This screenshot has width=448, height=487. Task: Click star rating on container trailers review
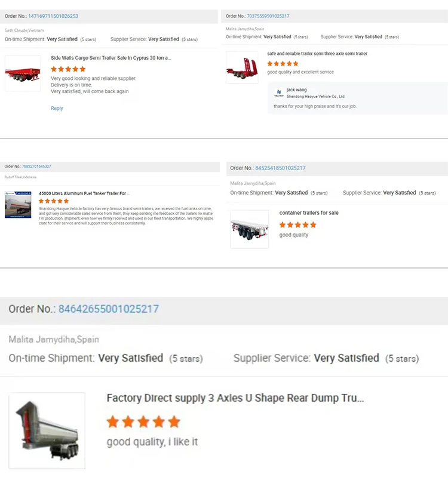(297, 225)
